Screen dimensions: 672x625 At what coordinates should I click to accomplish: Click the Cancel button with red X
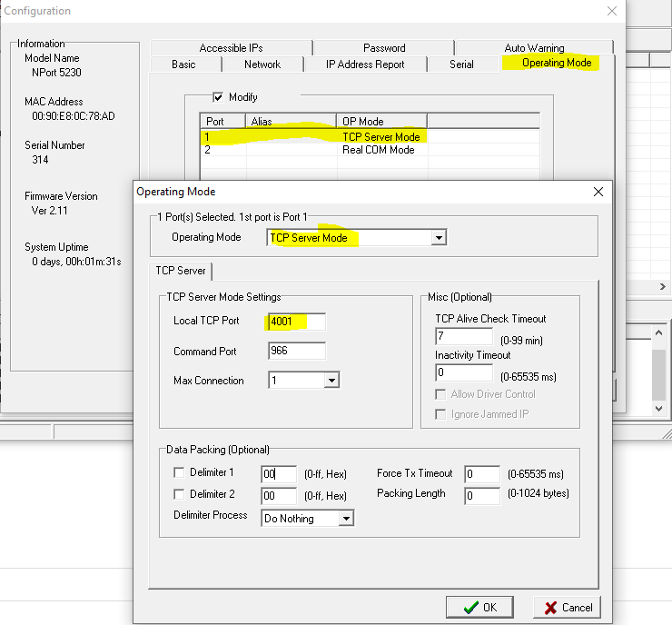click(x=566, y=607)
